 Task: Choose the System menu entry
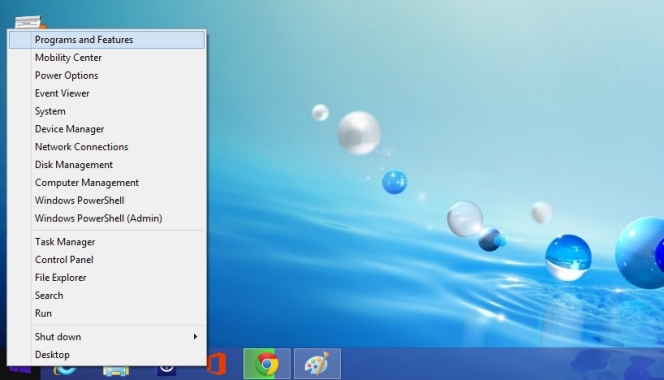(107, 111)
